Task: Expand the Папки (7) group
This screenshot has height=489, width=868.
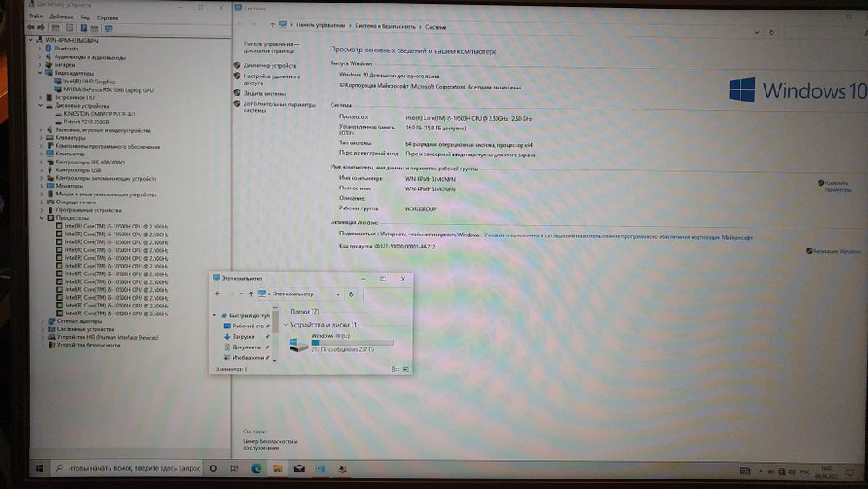Action: point(286,312)
